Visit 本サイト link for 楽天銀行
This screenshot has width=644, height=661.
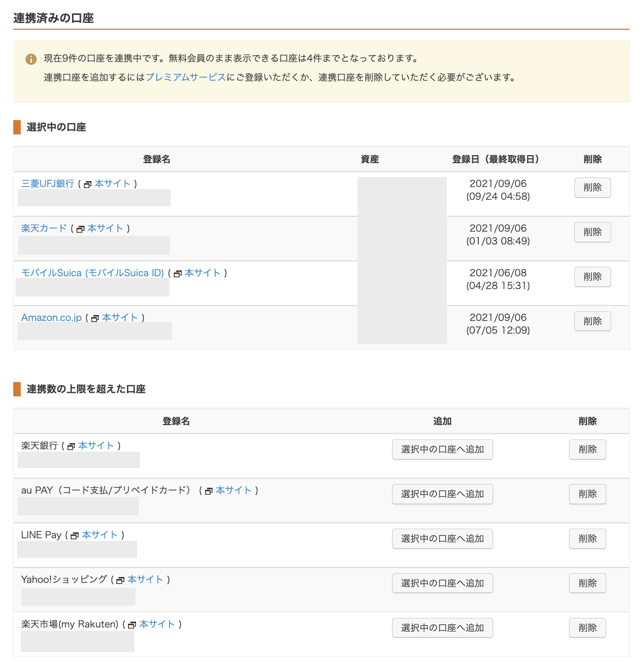[96, 446]
